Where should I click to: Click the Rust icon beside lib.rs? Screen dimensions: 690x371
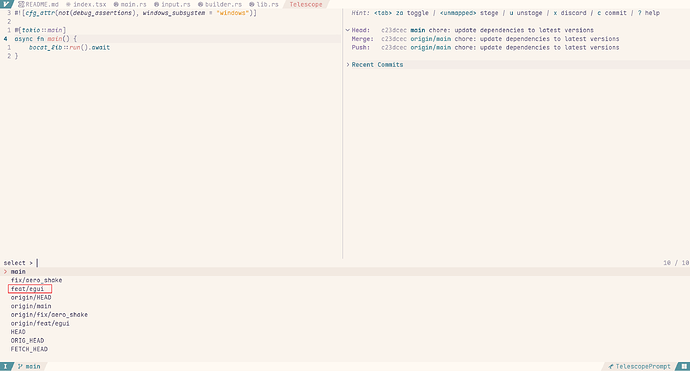[252, 4]
